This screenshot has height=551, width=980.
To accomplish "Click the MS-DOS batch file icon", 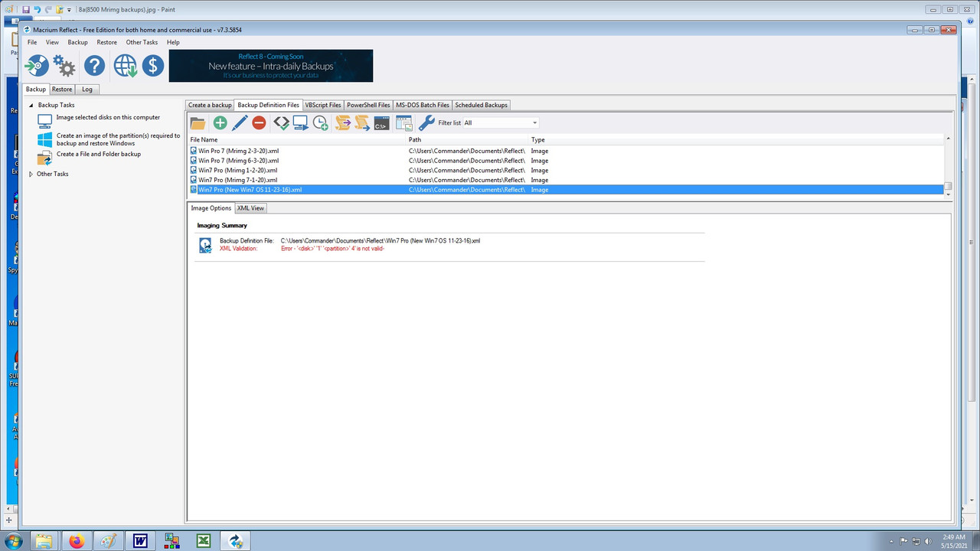I will pos(382,122).
